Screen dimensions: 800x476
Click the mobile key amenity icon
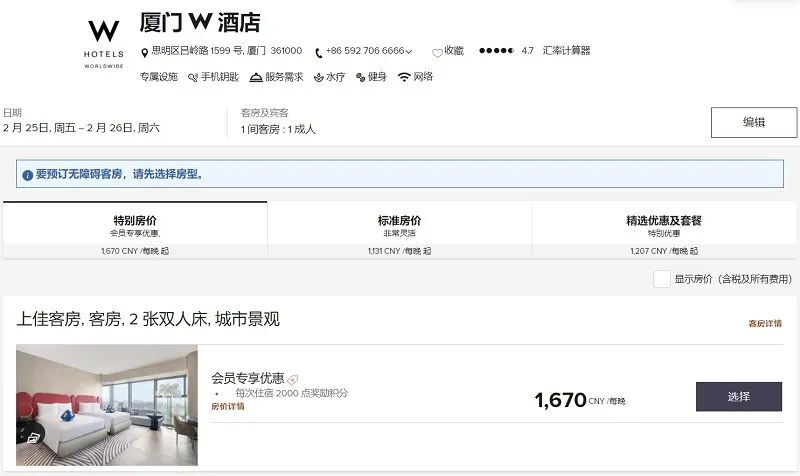coord(193,78)
